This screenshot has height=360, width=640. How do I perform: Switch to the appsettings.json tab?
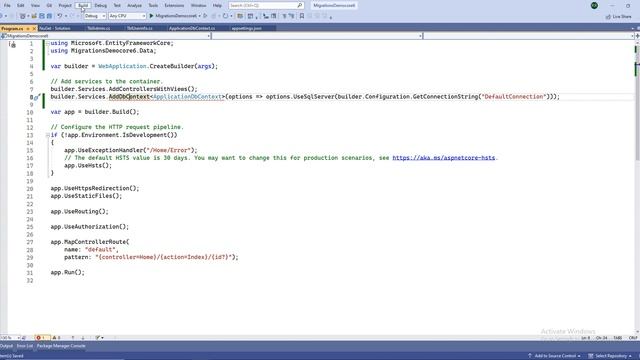[247, 29]
